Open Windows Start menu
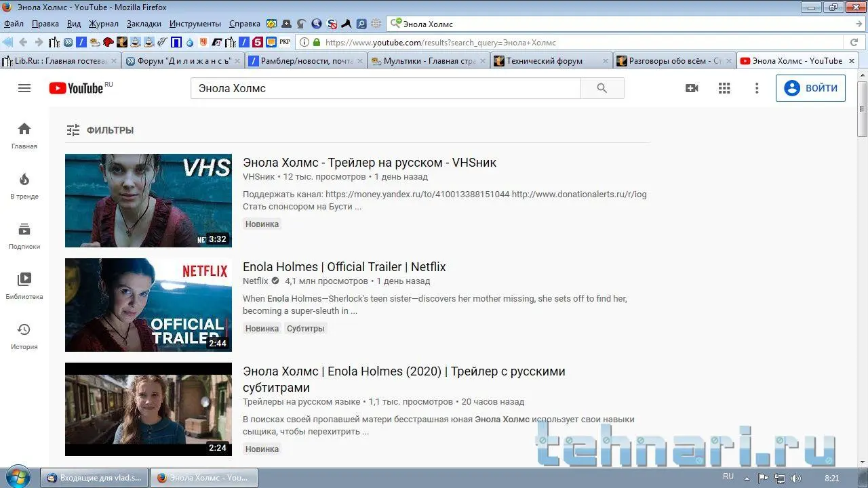This screenshot has width=868, height=488. (17, 476)
